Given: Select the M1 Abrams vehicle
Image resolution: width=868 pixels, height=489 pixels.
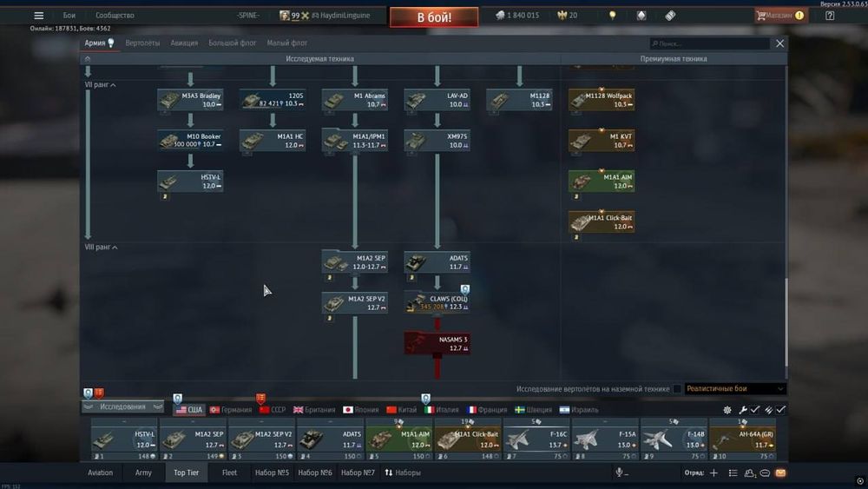Looking at the screenshot, I should (355, 100).
